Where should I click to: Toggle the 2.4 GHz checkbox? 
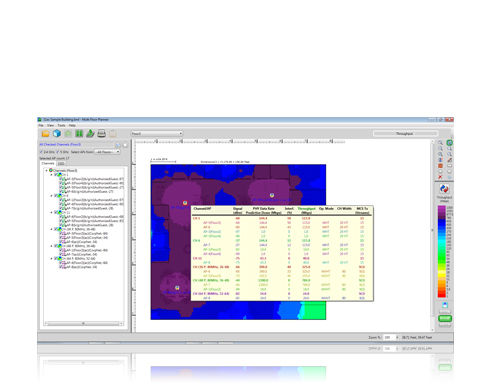pyautogui.click(x=41, y=152)
